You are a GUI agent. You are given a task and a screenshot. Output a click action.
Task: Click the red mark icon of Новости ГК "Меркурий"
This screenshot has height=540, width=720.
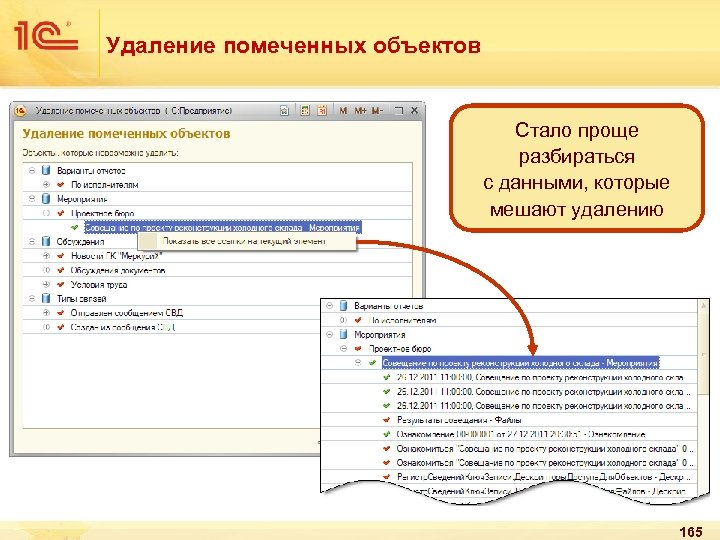(61, 256)
